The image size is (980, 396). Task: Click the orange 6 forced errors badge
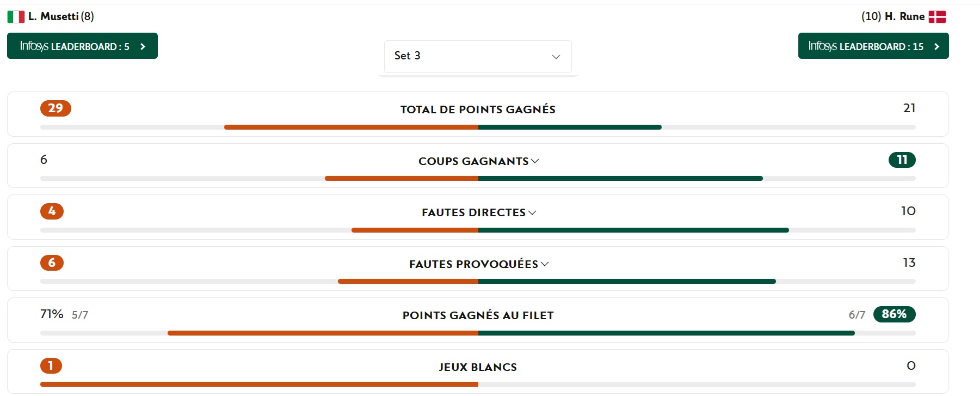pyautogui.click(x=52, y=263)
